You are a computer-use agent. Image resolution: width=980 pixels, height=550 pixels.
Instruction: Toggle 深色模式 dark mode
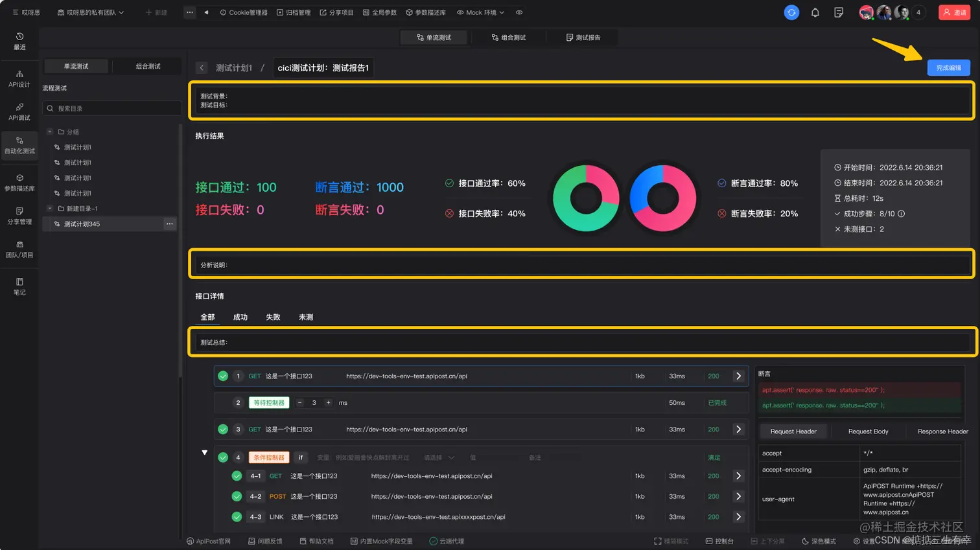(x=819, y=541)
